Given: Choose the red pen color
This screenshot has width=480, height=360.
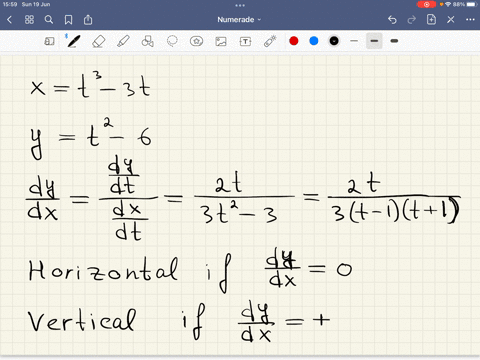Looking at the screenshot, I should tap(294, 41).
